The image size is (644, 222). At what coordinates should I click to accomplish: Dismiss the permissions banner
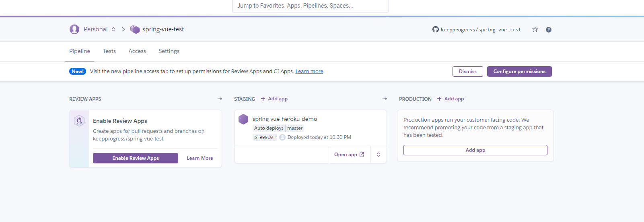click(468, 71)
